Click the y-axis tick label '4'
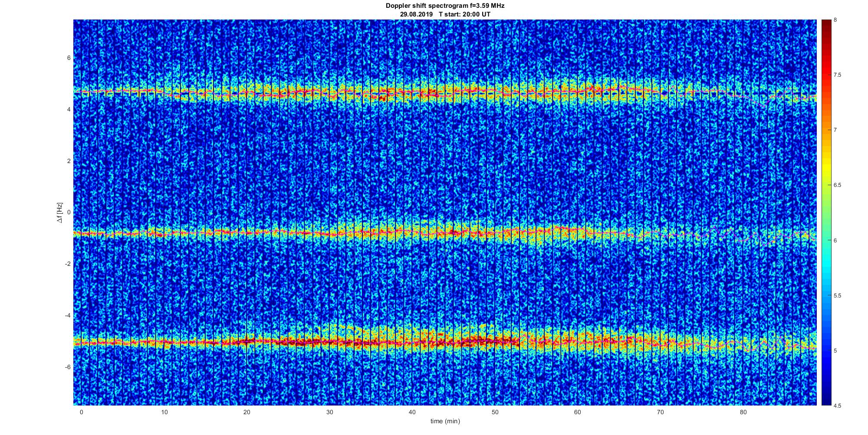 click(x=69, y=109)
